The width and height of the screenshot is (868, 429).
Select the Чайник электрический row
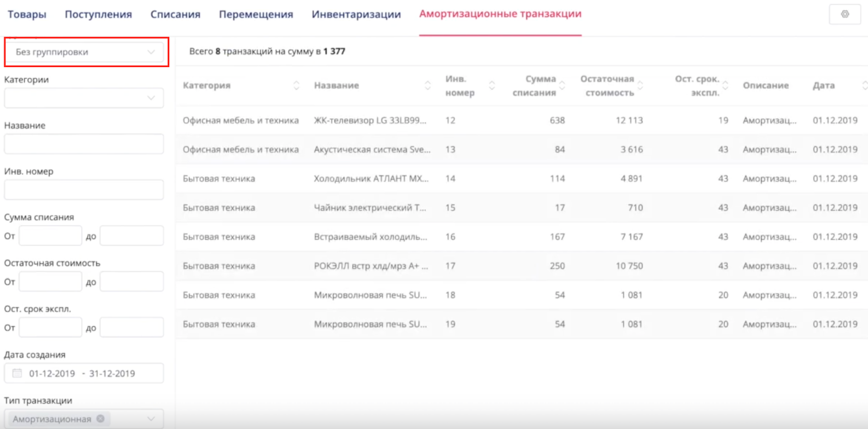[522, 208]
